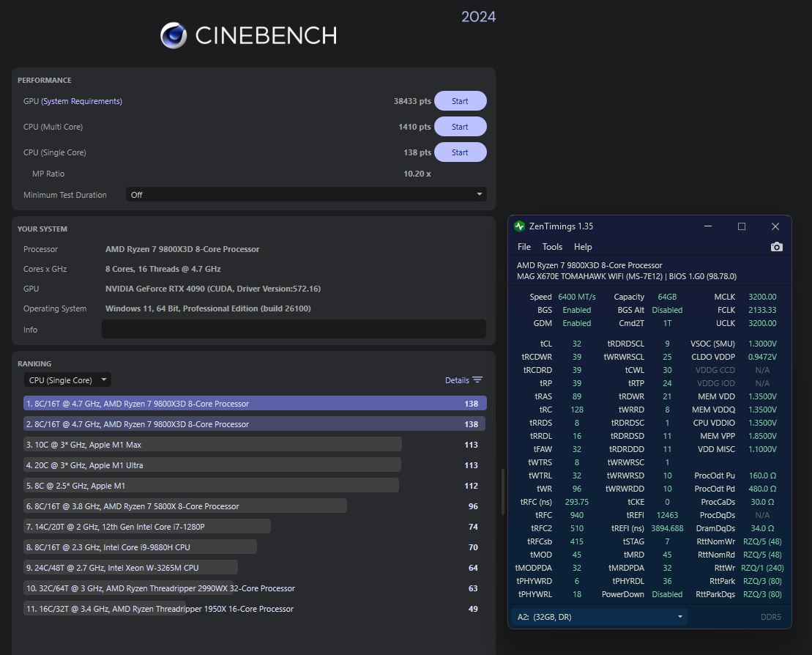The height and width of the screenshot is (655, 812).
Task: Select the Apple M1 Ultra ranking row
Action: tap(255, 465)
